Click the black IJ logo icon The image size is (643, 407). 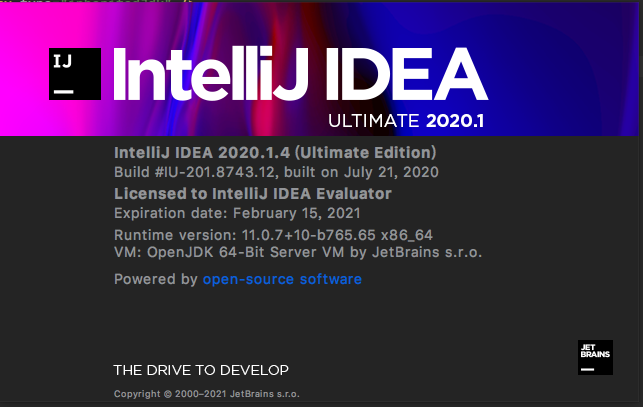click(x=75, y=74)
